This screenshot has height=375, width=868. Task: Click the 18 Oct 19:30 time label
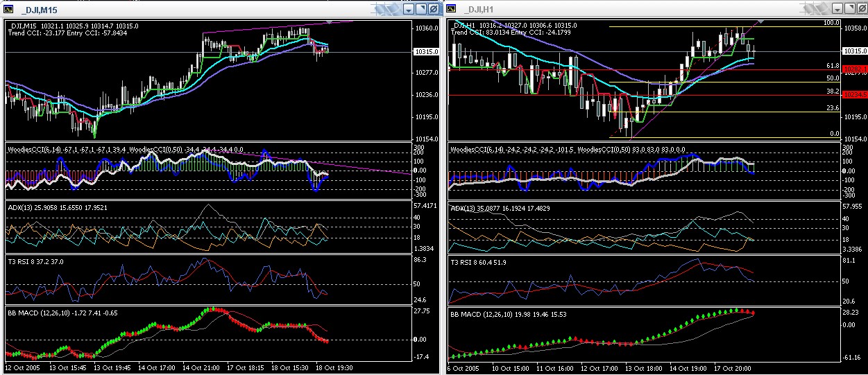click(334, 367)
